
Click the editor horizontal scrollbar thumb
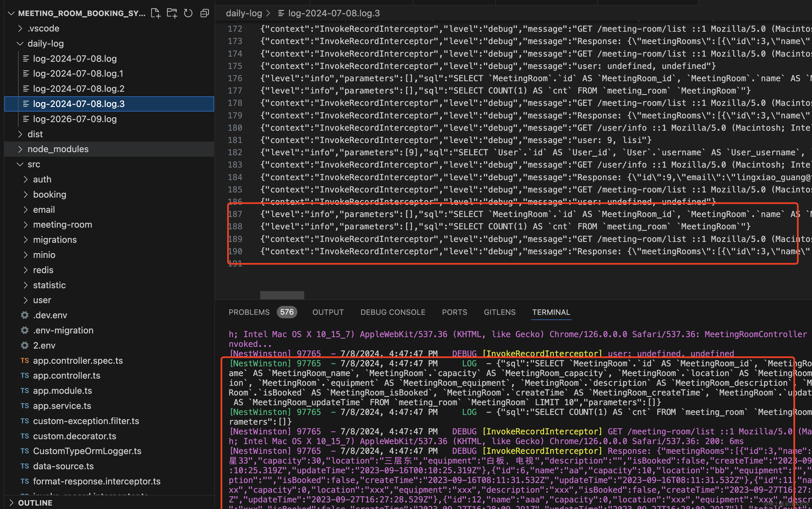pos(282,295)
